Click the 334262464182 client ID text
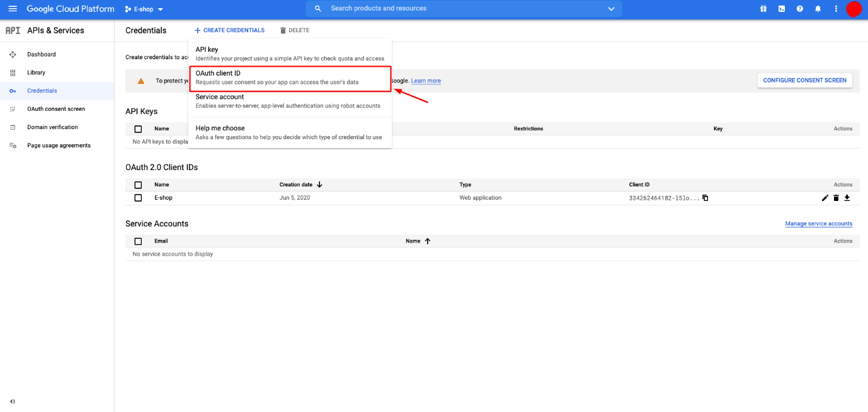The image size is (868, 412). (x=664, y=198)
